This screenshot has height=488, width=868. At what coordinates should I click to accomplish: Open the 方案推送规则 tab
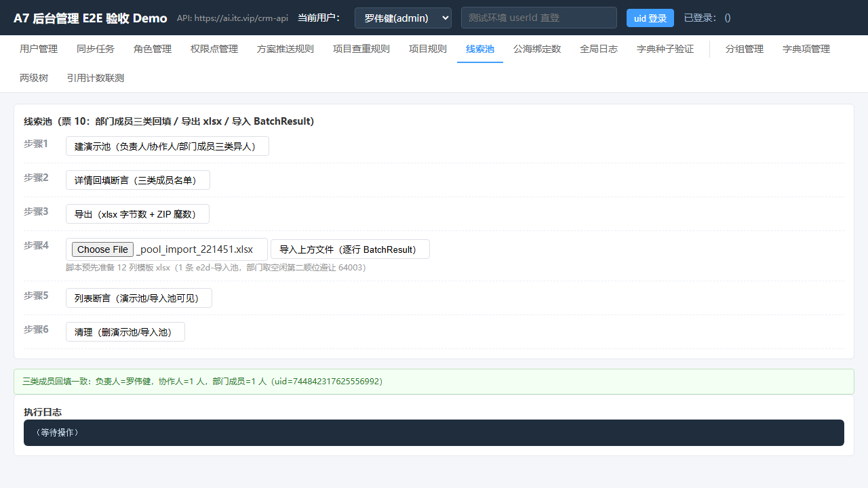285,49
